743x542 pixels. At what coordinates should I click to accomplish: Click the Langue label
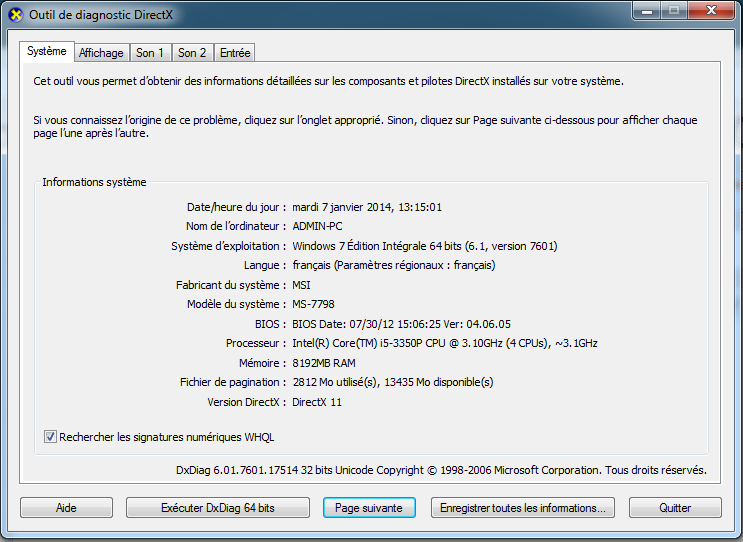[264, 265]
